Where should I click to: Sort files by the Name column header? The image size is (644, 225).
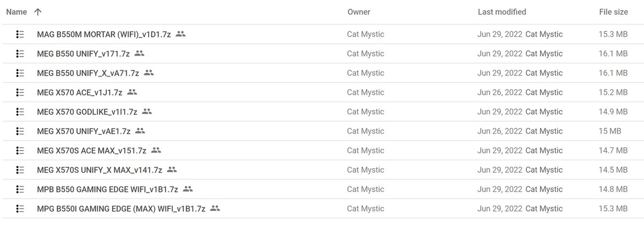pos(17,12)
